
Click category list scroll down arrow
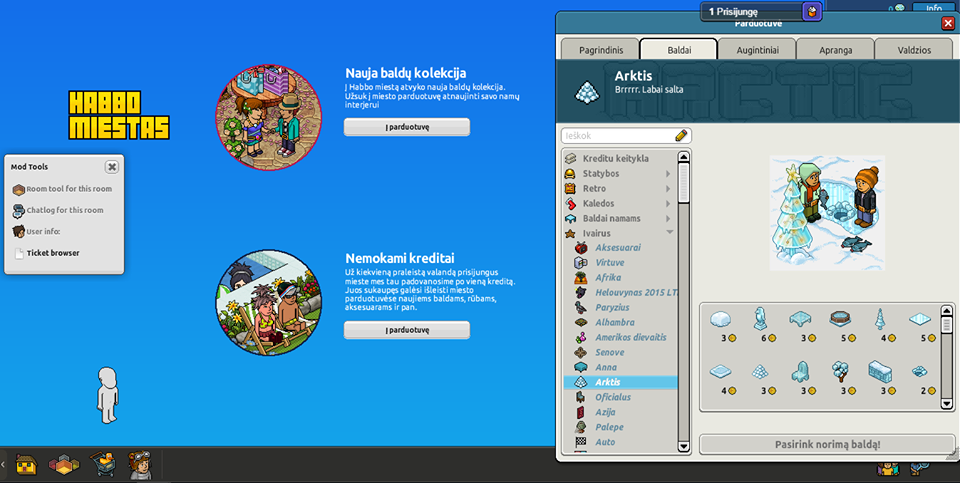(684, 446)
